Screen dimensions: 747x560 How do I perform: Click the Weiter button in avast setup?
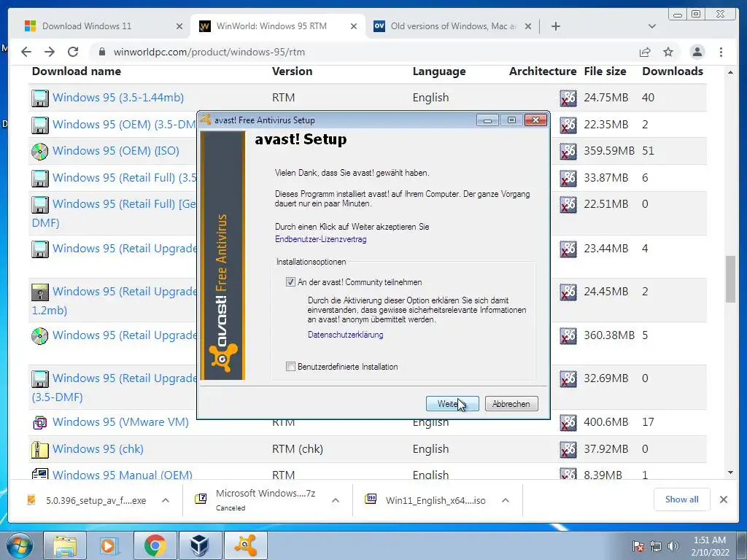pos(452,404)
